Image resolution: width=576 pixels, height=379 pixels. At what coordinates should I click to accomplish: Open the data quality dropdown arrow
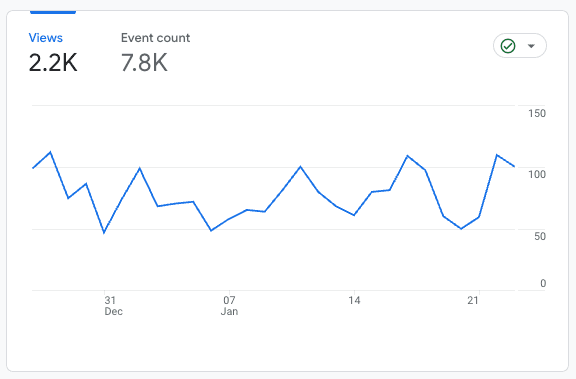tap(531, 46)
